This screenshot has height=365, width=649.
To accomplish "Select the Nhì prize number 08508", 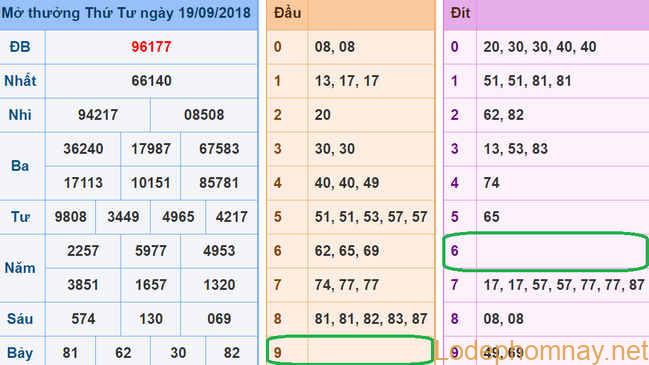I will (204, 115).
